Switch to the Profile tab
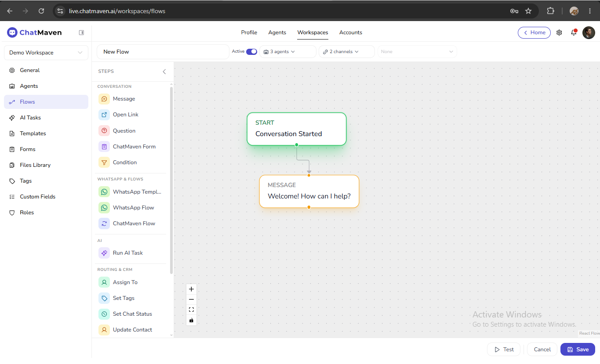This screenshot has width=600, height=364. point(249,32)
